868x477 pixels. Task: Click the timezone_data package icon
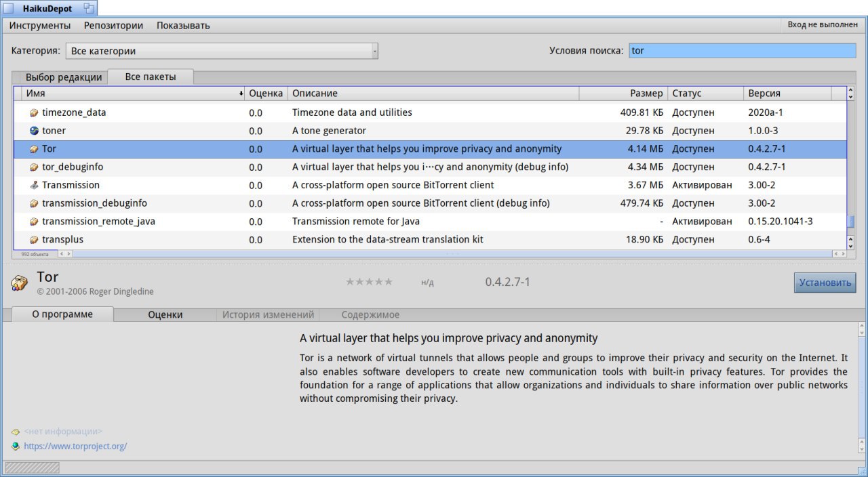coord(34,113)
